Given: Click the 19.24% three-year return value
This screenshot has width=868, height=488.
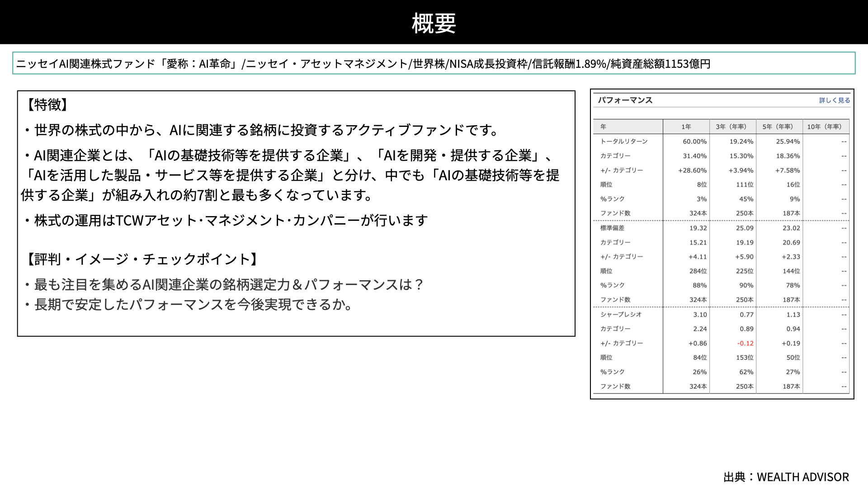Looking at the screenshot, I should pos(741,141).
